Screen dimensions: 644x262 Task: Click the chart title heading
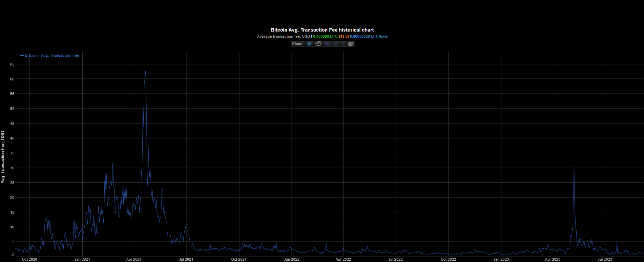click(x=322, y=30)
